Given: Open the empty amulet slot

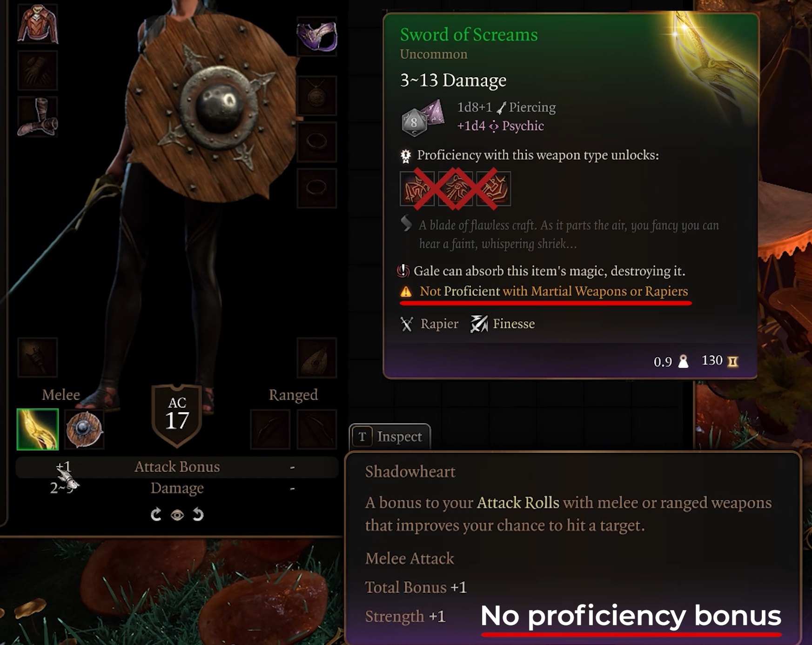Looking at the screenshot, I should tap(316, 96).
